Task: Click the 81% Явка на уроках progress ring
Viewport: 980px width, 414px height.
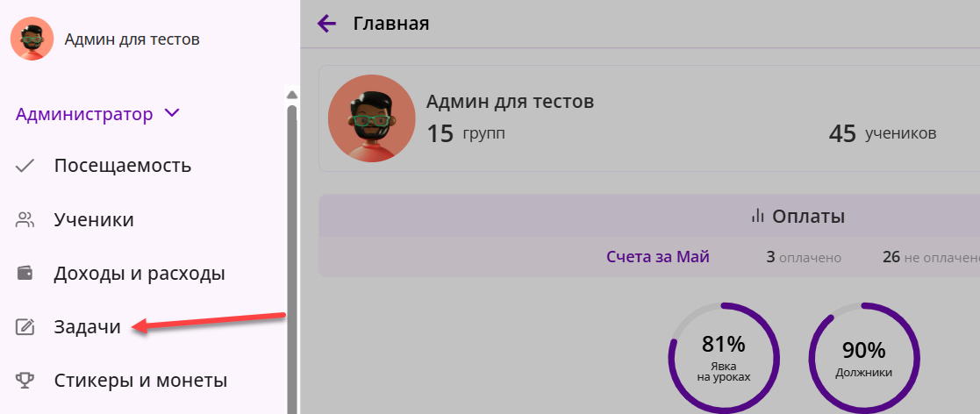Action: 724,359
